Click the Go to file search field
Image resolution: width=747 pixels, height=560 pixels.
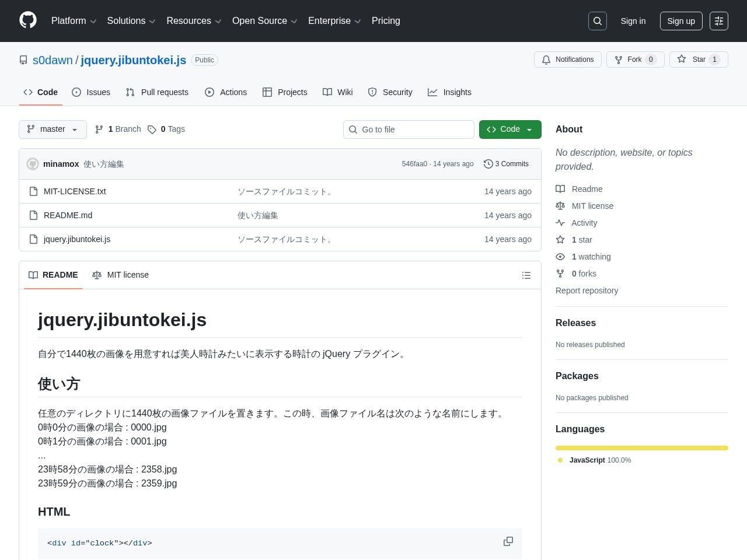(409, 129)
